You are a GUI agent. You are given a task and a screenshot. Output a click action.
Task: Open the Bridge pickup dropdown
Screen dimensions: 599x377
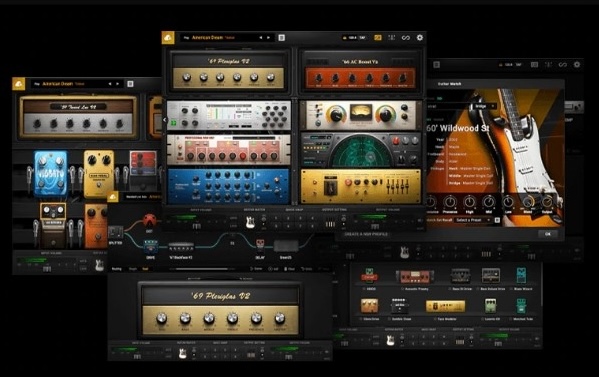484,106
